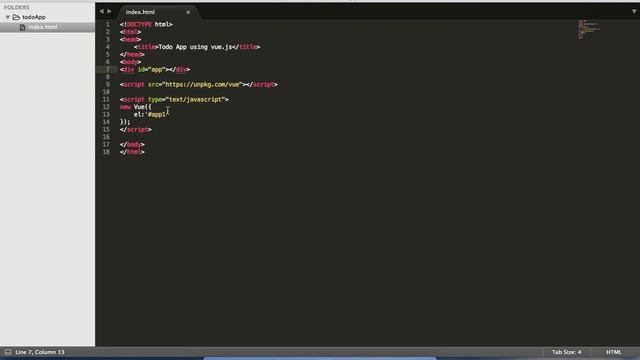This screenshot has width=640, height=360.
Task: Click the FOLDERS sidebar heading
Action: (17, 7)
